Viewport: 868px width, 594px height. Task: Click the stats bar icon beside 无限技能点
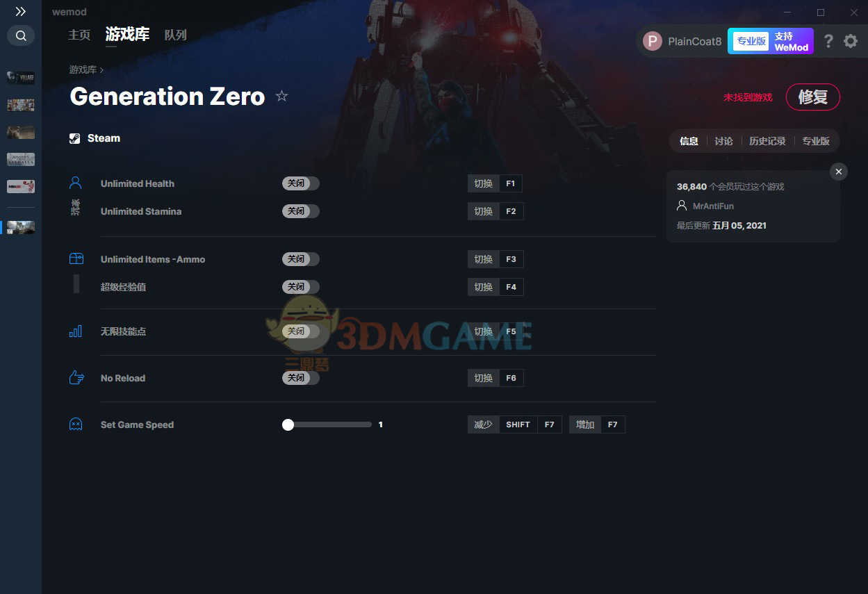(x=76, y=331)
